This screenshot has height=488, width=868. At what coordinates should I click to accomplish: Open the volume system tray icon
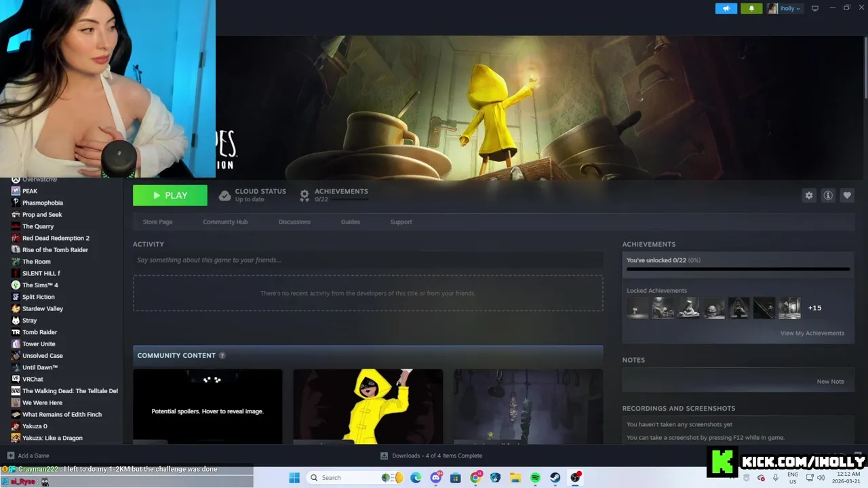click(821, 478)
